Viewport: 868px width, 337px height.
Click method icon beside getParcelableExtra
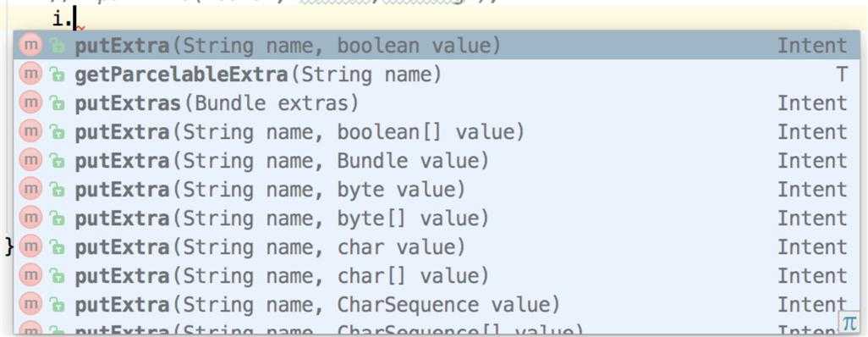(x=30, y=73)
